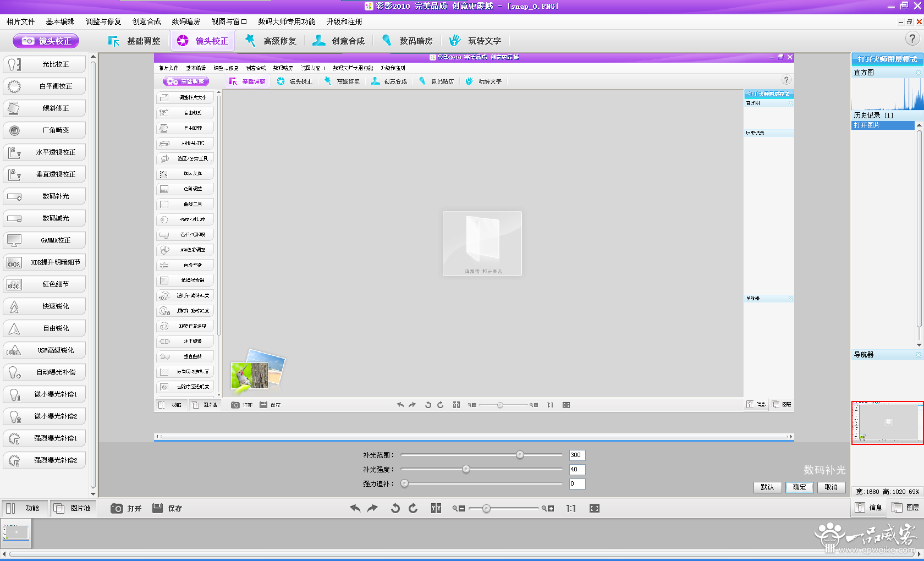Click the 1:1 actual size icon
Viewport: 924px width, 561px height.
tap(571, 508)
